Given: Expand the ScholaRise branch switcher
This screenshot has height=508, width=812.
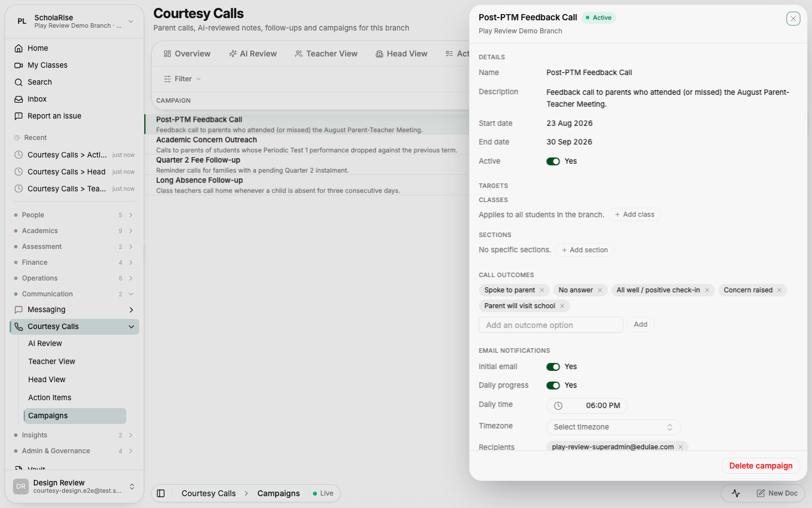Looking at the screenshot, I should coord(74,21).
